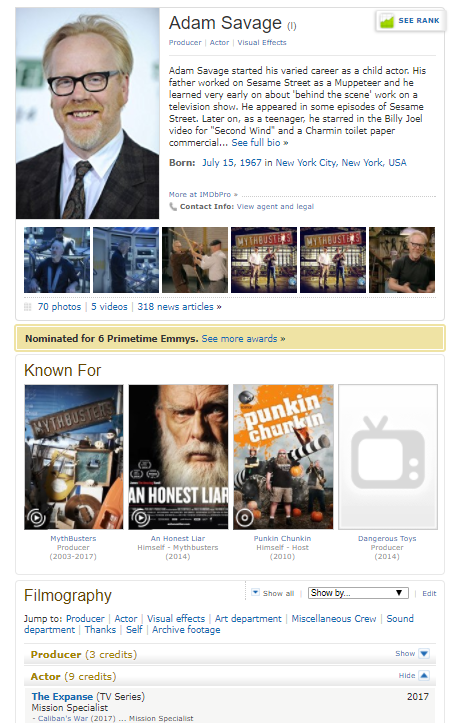Image resolution: width=453 pixels, height=723 pixels.
Task: Click the Punkin Chunkin poster play icon
Action: pos(244,518)
